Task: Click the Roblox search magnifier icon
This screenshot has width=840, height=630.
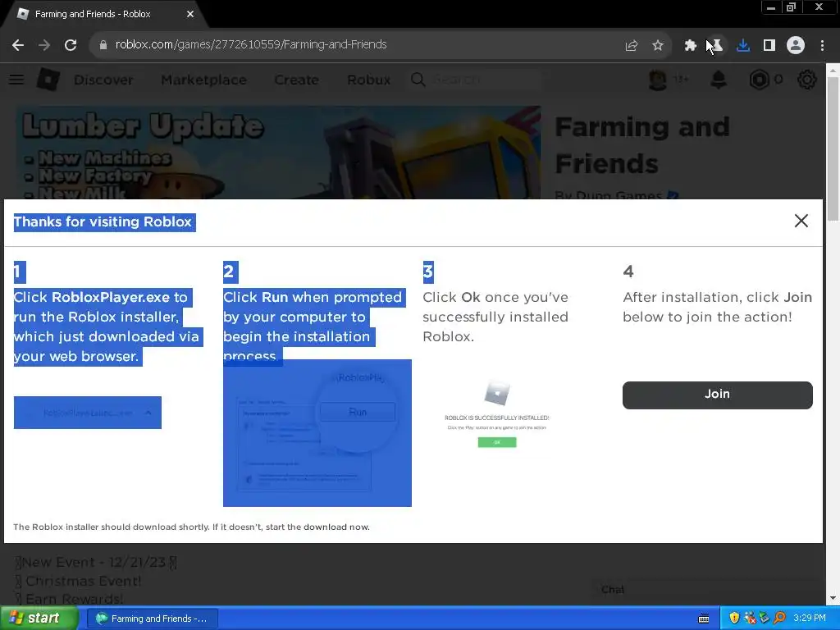Action: coord(418,80)
